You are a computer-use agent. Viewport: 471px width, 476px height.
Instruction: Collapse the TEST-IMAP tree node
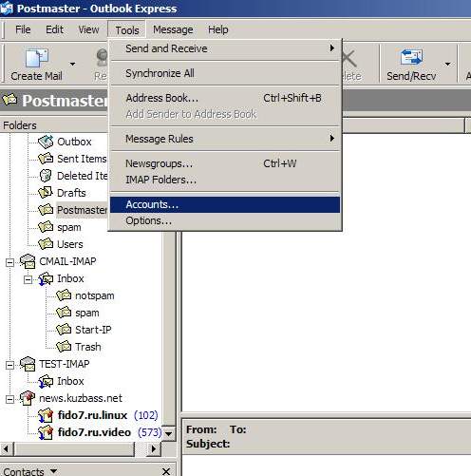tap(9, 365)
